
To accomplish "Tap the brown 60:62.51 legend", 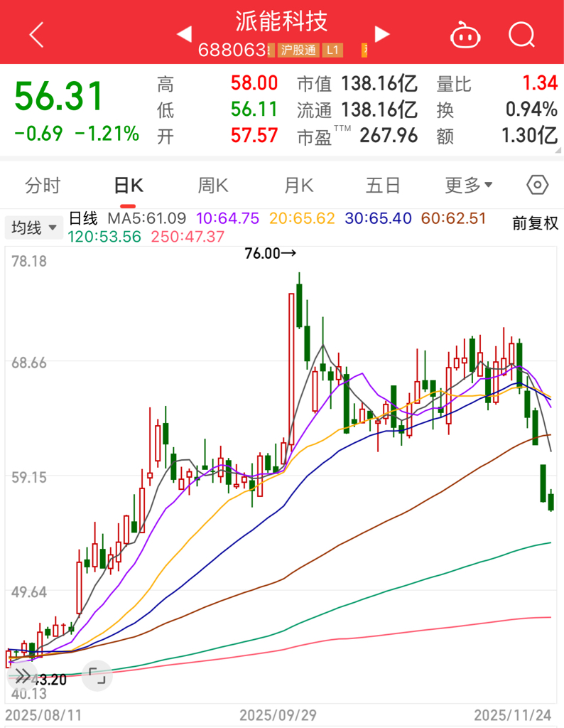I will coord(453,218).
